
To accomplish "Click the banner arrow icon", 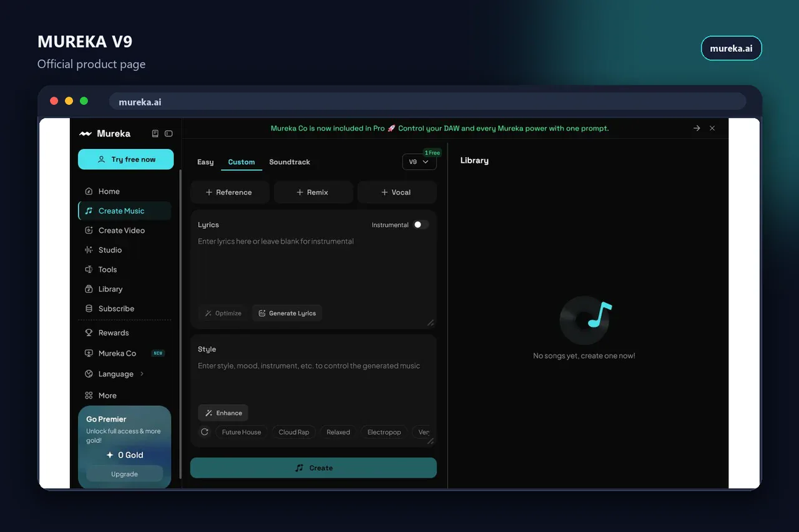I will point(697,128).
